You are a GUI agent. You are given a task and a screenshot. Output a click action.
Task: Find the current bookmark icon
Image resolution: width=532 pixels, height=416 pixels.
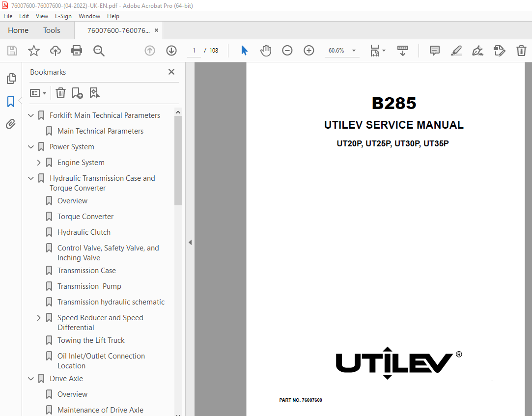tap(94, 93)
